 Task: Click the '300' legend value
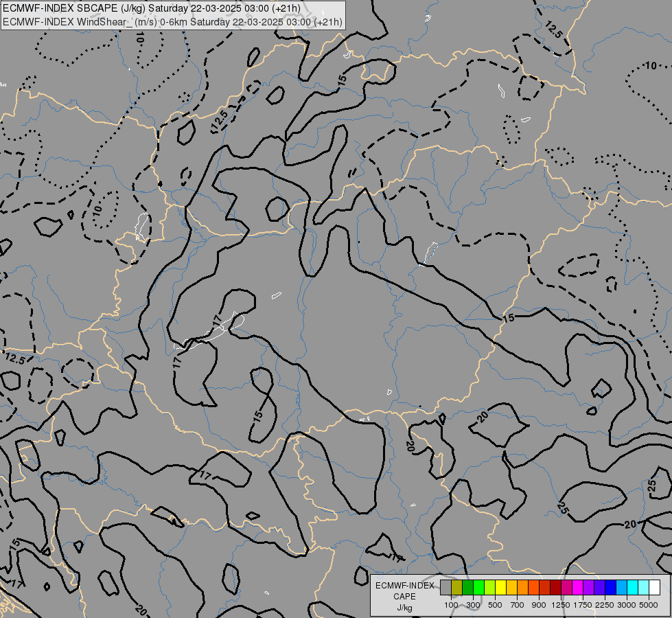click(x=473, y=605)
